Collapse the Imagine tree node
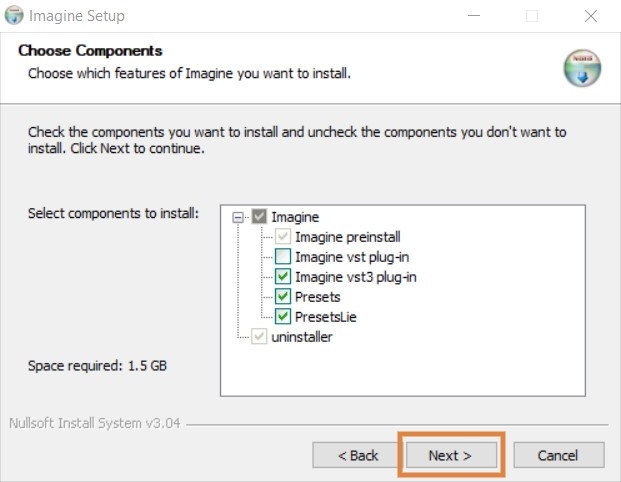This screenshot has width=621, height=482. point(239,216)
